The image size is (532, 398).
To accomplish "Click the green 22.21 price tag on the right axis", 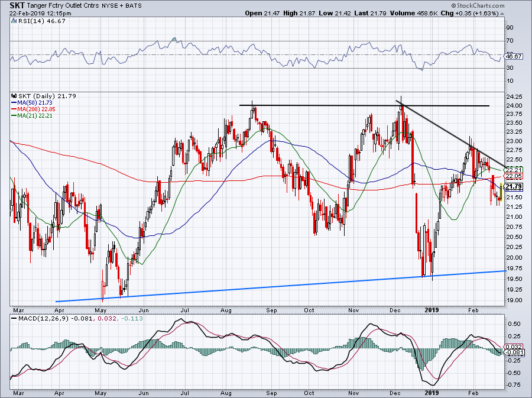I will click(x=514, y=170).
